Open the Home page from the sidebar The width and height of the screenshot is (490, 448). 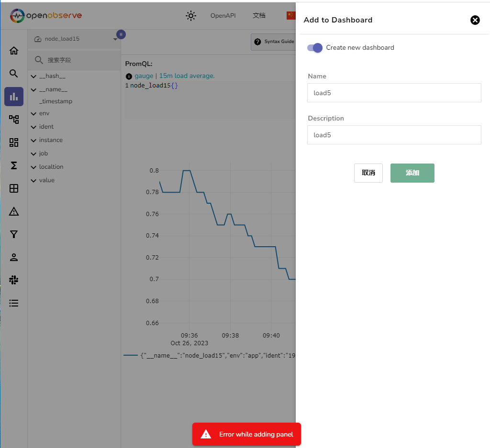point(13,50)
